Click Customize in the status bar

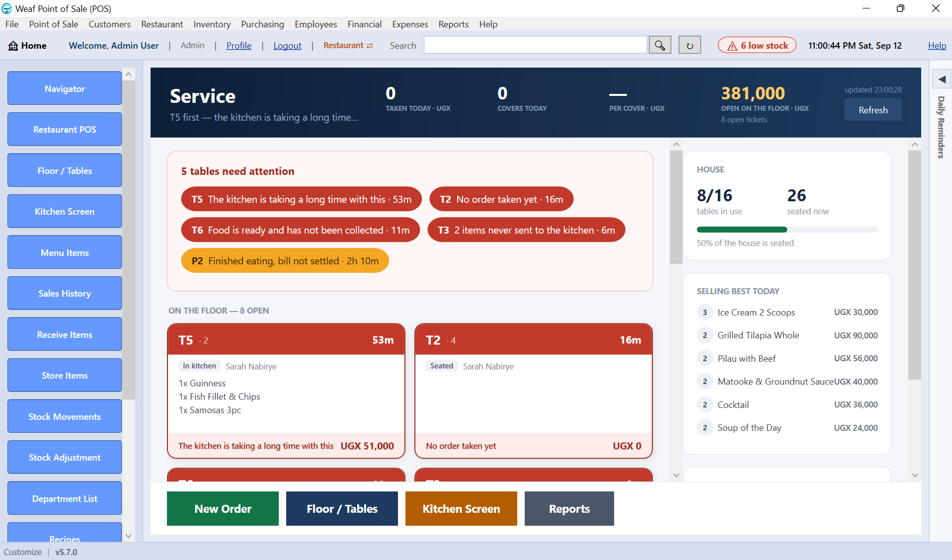[x=23, y=552]
